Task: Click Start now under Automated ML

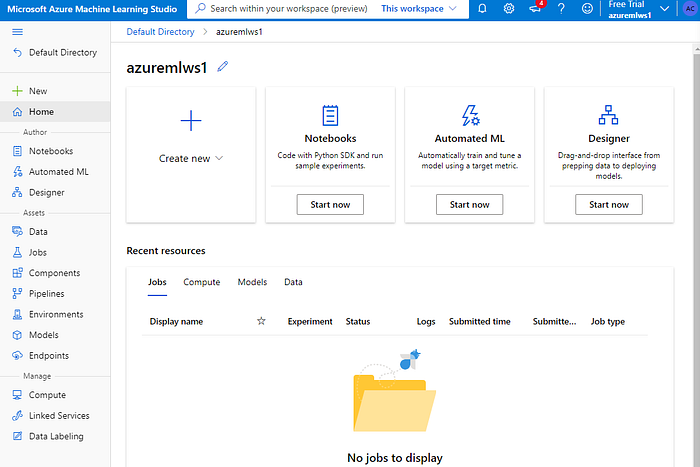Action: [470, 204]
